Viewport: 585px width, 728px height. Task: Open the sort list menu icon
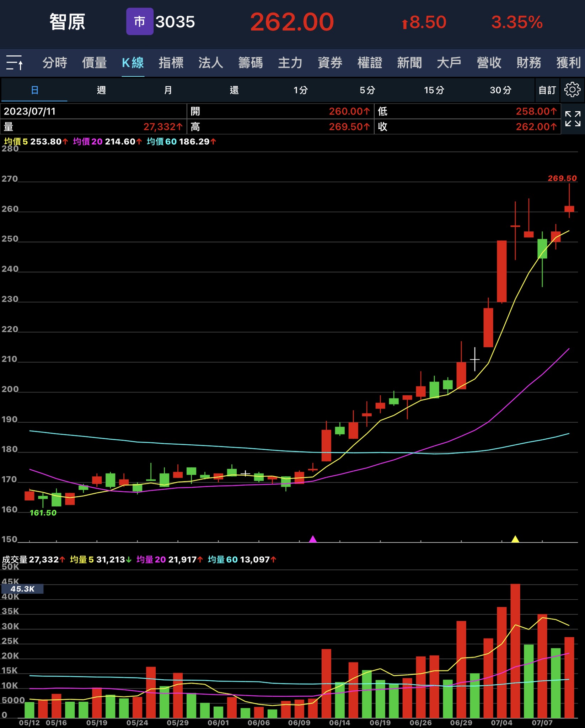pos(15,63)
